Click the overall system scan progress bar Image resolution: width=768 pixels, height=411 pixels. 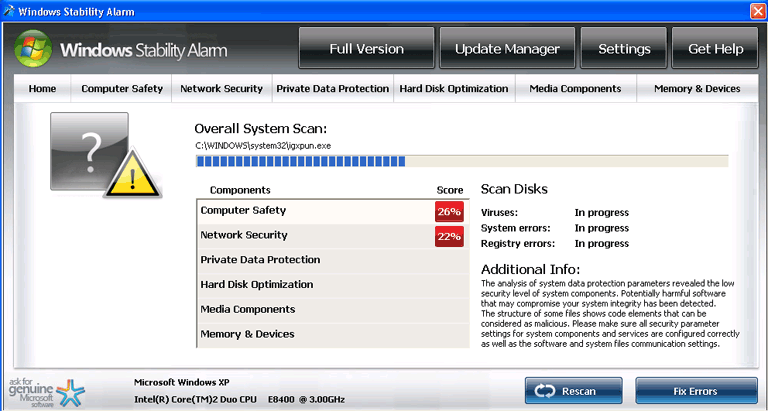(461, 160)
